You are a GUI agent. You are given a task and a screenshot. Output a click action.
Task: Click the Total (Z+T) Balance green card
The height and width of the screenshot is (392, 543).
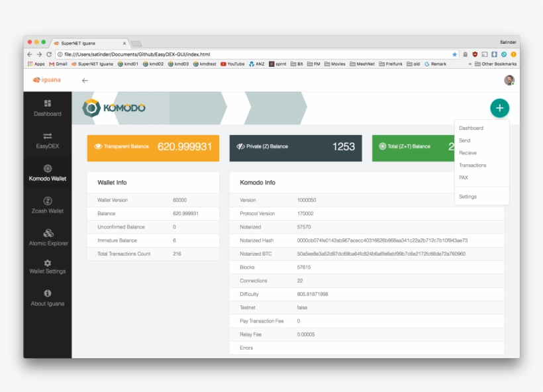(413, 148)
